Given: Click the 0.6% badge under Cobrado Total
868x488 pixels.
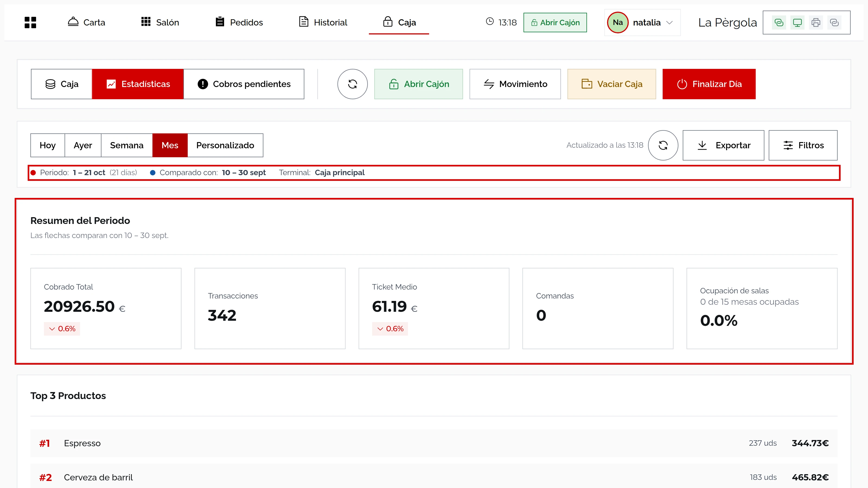Looking at the screenshot, I should point(62,329).
